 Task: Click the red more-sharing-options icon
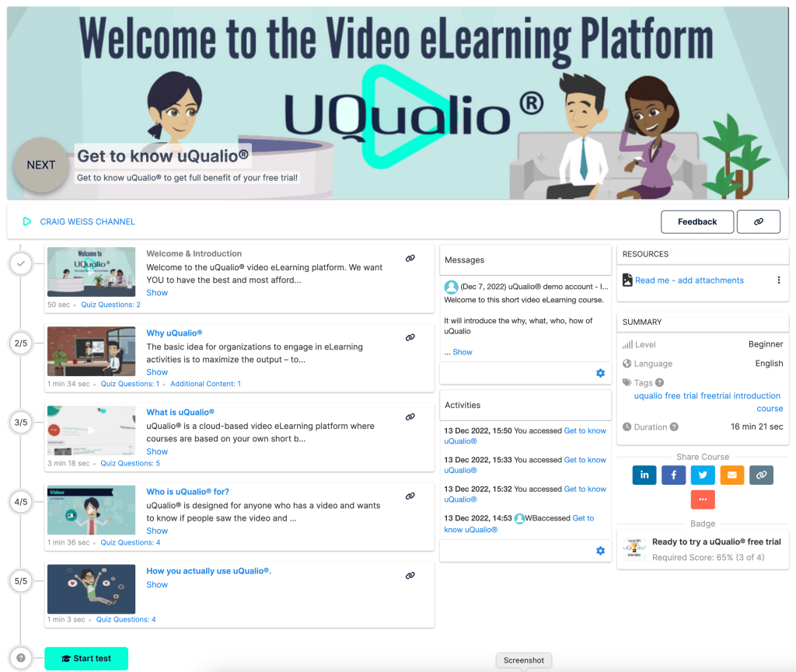703,499
